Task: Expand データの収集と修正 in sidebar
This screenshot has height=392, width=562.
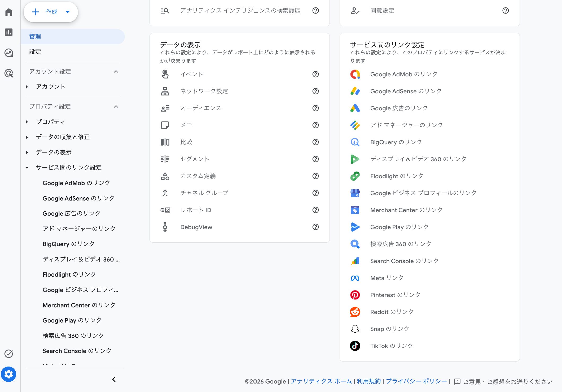Action: coord(27,137)
